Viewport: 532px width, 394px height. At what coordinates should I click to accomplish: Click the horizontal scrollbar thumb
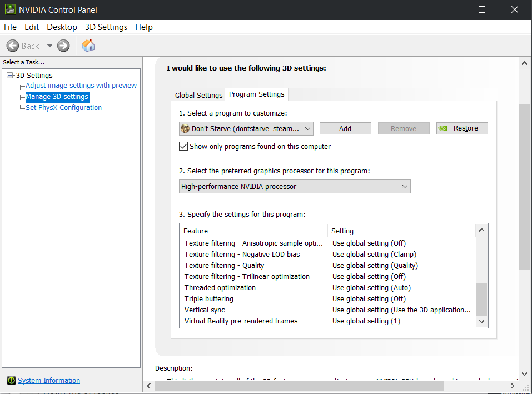point(300,386)
